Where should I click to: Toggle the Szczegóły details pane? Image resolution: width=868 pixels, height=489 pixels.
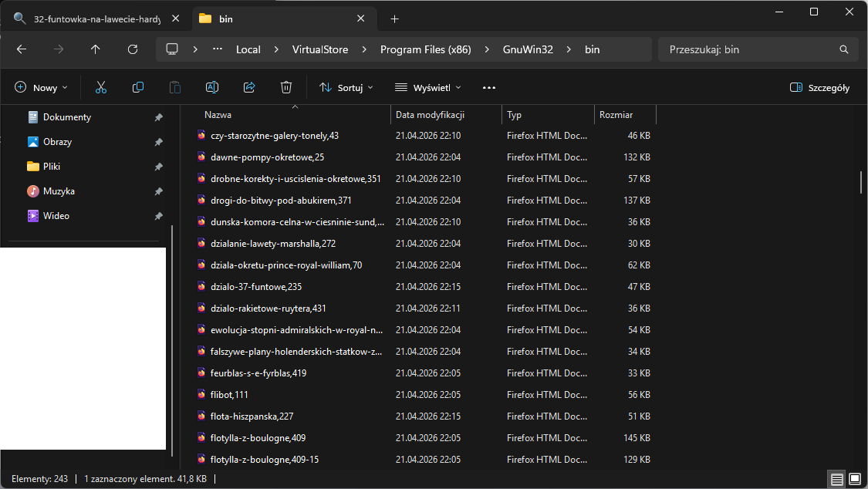coord(820,88)
